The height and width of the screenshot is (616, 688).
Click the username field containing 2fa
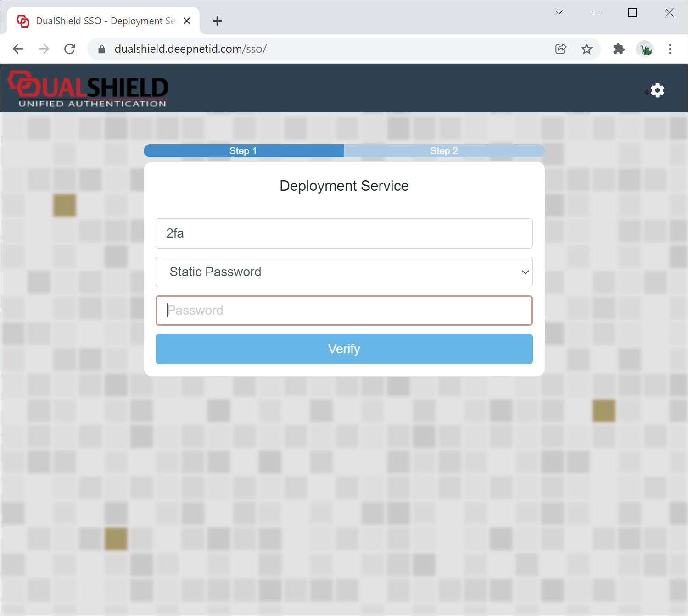tap(344, 233)
